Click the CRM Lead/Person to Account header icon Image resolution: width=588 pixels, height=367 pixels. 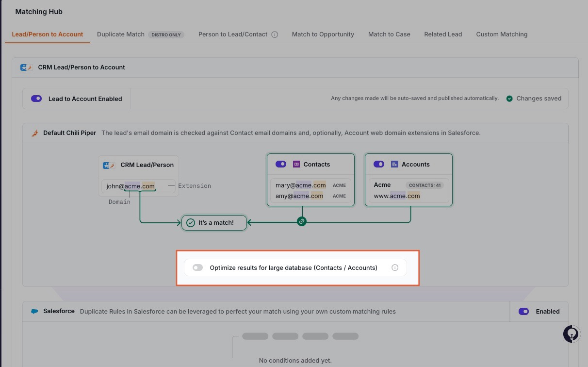[26, 67]
